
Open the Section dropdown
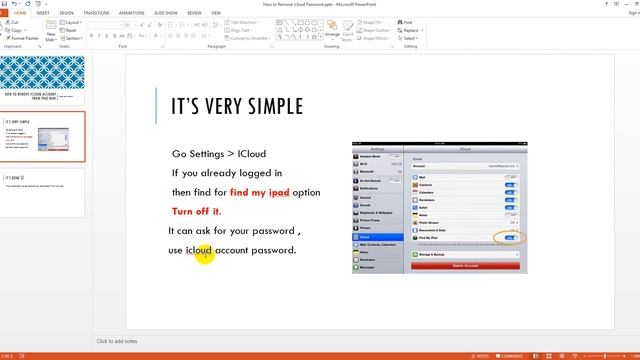[x=71, y=38]
